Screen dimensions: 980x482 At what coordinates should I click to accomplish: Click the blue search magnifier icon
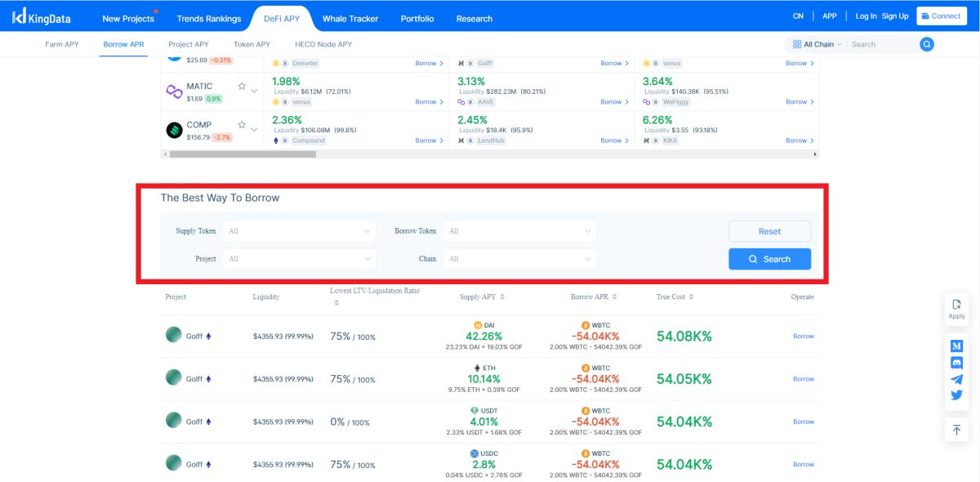[x=927, y=44]
